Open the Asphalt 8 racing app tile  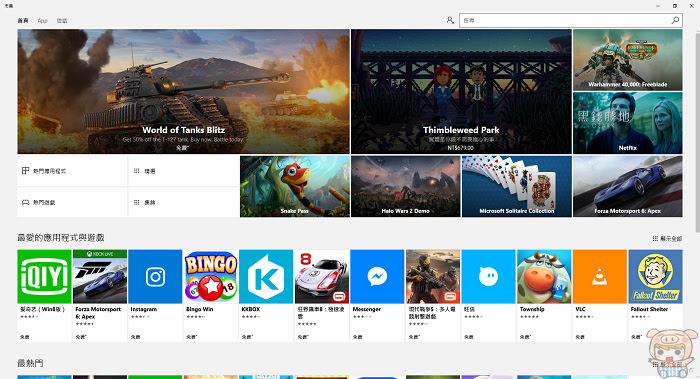tap(322, 295)
